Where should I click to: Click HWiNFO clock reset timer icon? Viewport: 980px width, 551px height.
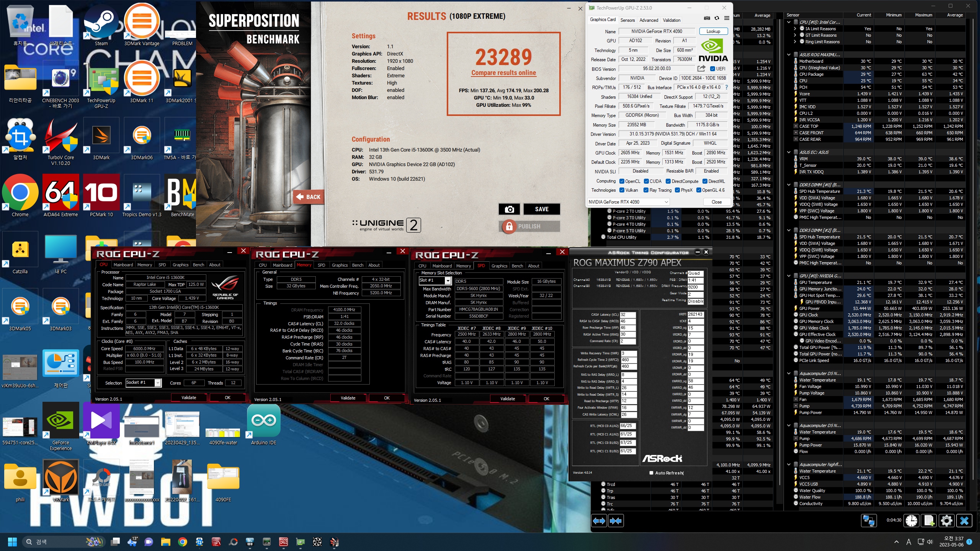coord(911,520)
